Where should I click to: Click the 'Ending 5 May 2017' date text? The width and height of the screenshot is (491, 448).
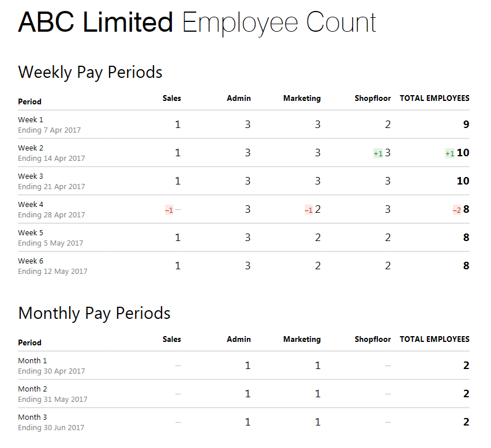tap(50, 243)
